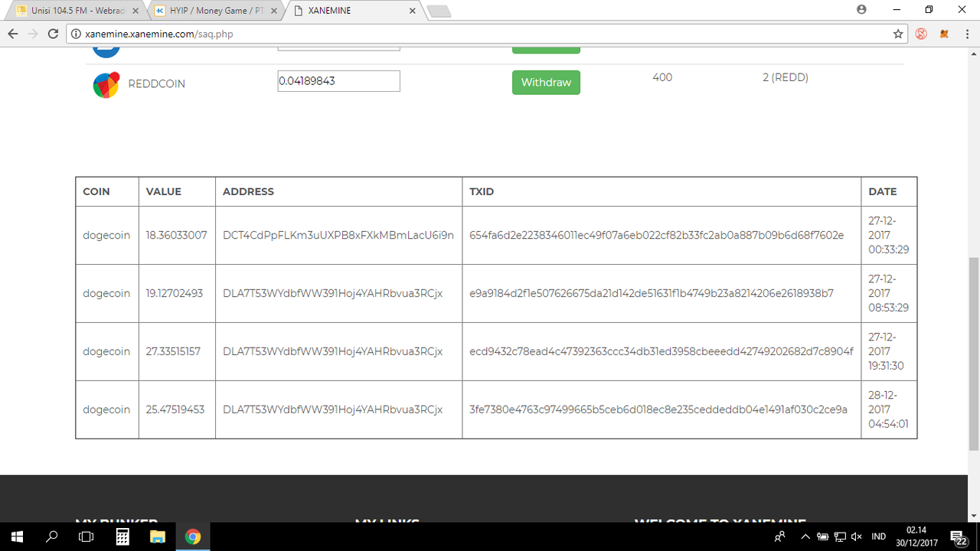The height and width of the screenshot is (551, 980).
Task: Open the red extension icon in toolbar
Action: coord(922,34)
